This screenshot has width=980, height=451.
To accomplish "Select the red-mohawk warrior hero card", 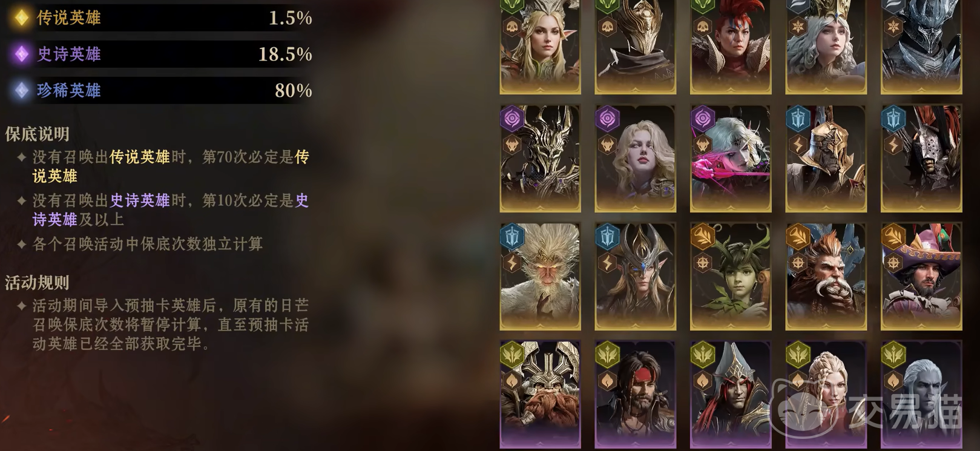I will click(x=731, y=47).
